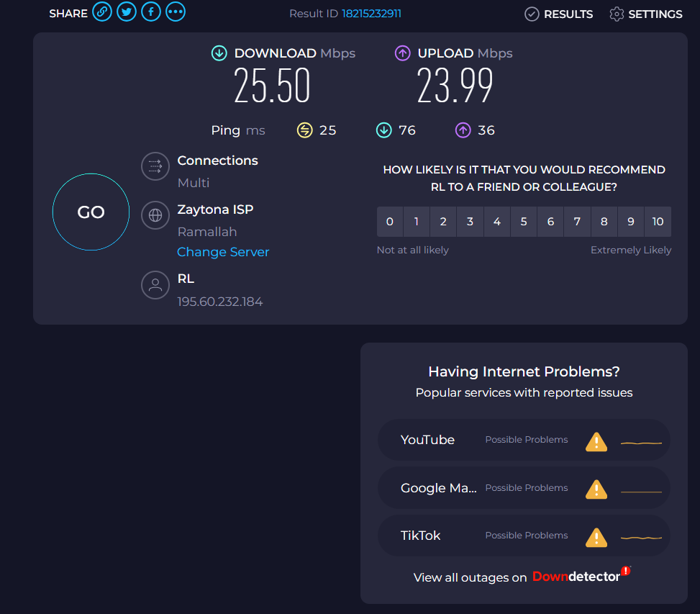Rate recommendation score 0

tap(390, 222)
